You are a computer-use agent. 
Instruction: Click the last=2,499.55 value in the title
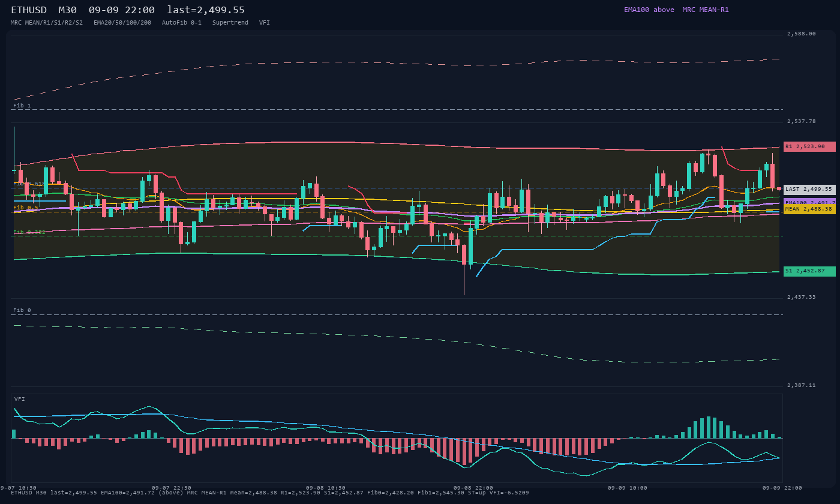click(x=206, y=10)
